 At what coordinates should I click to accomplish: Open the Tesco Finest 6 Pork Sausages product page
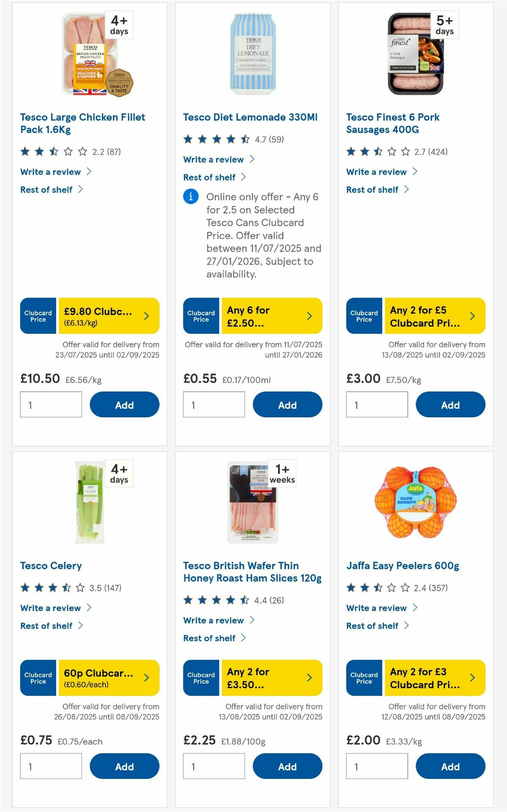[393, 123]
